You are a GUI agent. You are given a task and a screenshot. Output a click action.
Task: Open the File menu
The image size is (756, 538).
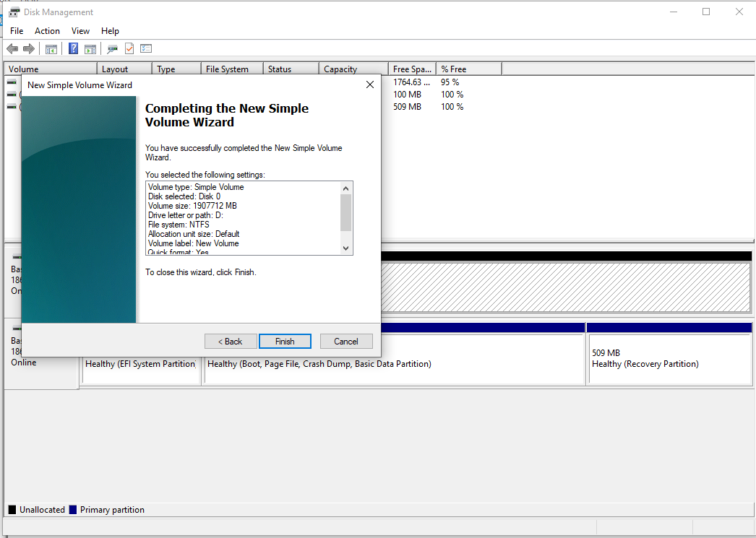(x=16, y=30)
